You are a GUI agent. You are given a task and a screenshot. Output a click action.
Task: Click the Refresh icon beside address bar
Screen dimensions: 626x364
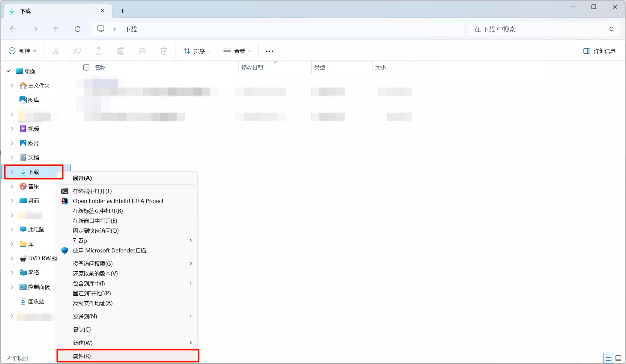(x=78, y=29)
